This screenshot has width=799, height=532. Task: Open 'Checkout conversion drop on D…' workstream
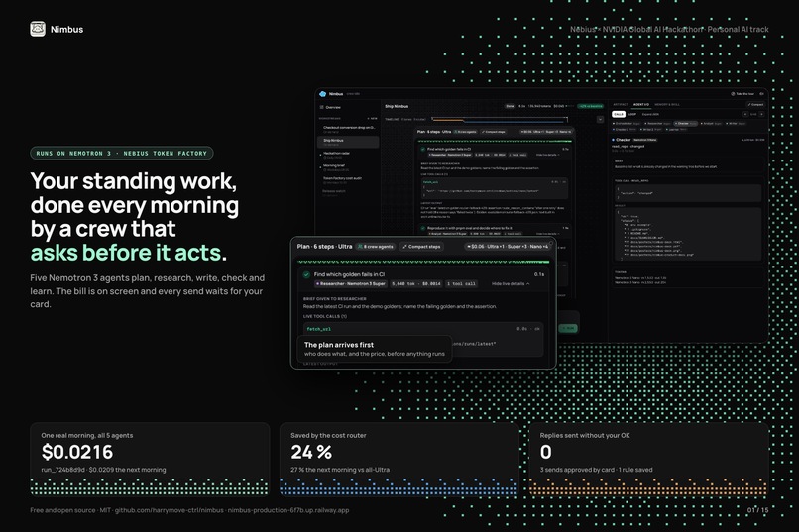coord(349,129)
